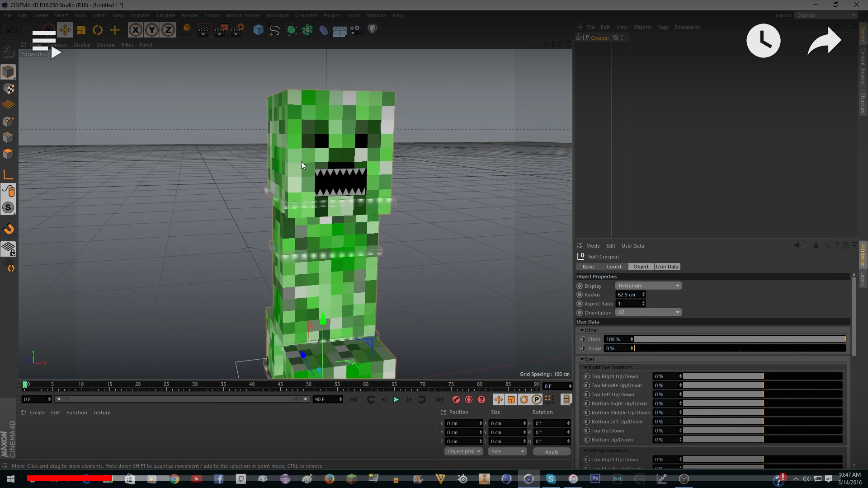
Task: Switch to the Basic tab
Action: pos(589,267)
